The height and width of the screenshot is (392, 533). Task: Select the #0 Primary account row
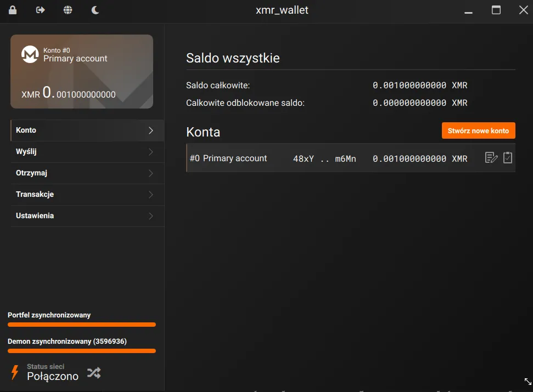tap(351, 158)
